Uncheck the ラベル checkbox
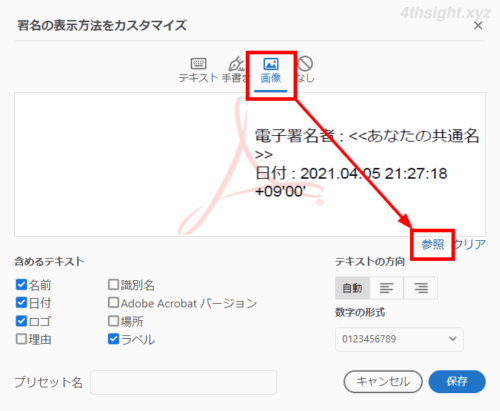The height and width of the screenshot is (411, 500). [x=114, y=339]
